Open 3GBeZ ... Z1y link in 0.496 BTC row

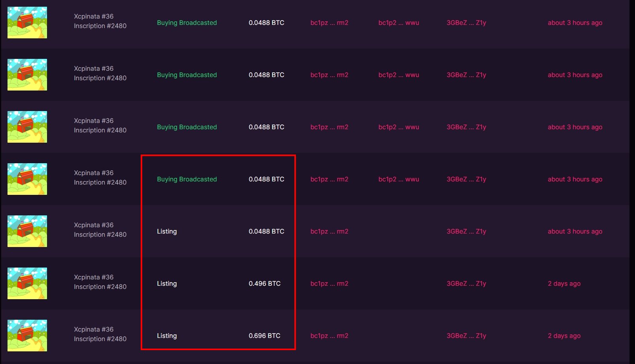[466, 283]
